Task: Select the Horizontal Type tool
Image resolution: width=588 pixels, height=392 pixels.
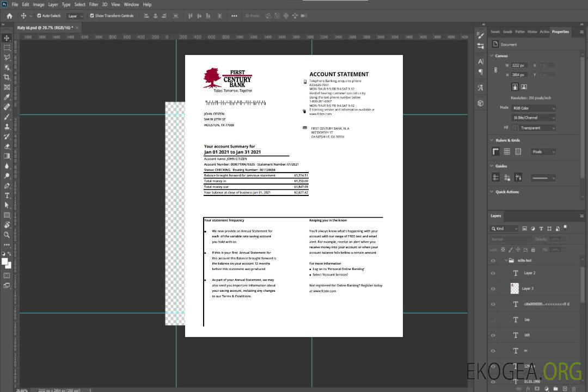Action: [x=7, y=195]
